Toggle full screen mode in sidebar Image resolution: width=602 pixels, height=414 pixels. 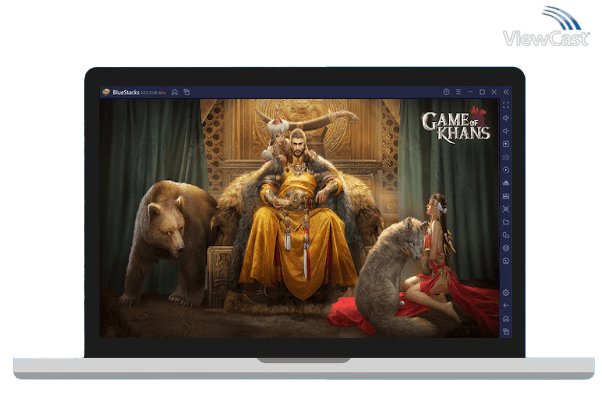coord(506,105)
